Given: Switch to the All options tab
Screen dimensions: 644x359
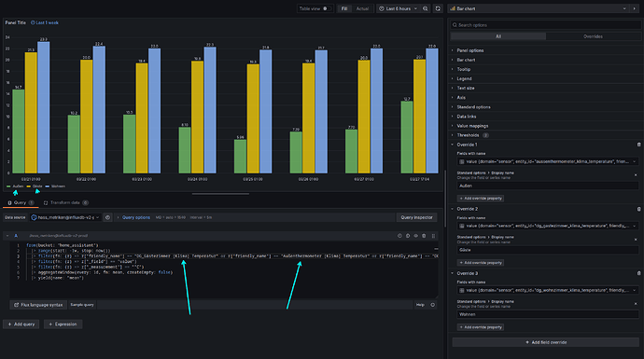Looking at the screenshot, I should 498,36.
